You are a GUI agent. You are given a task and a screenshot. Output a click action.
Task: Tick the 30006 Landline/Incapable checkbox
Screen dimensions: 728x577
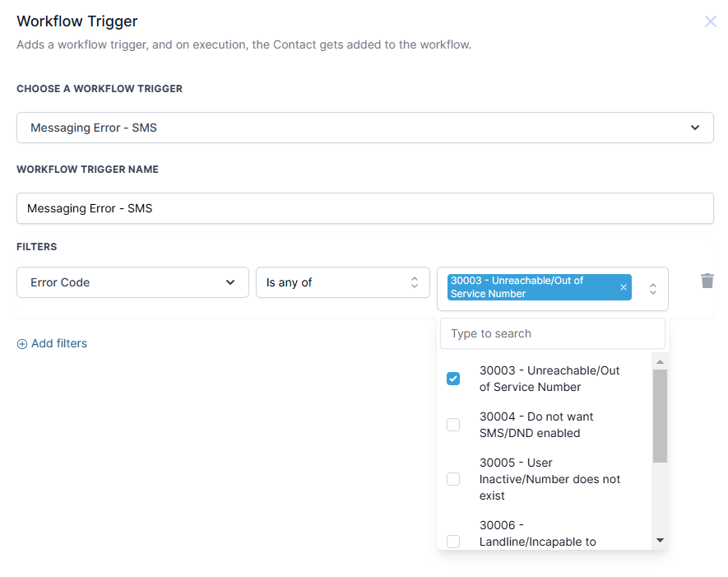point(453,541)
